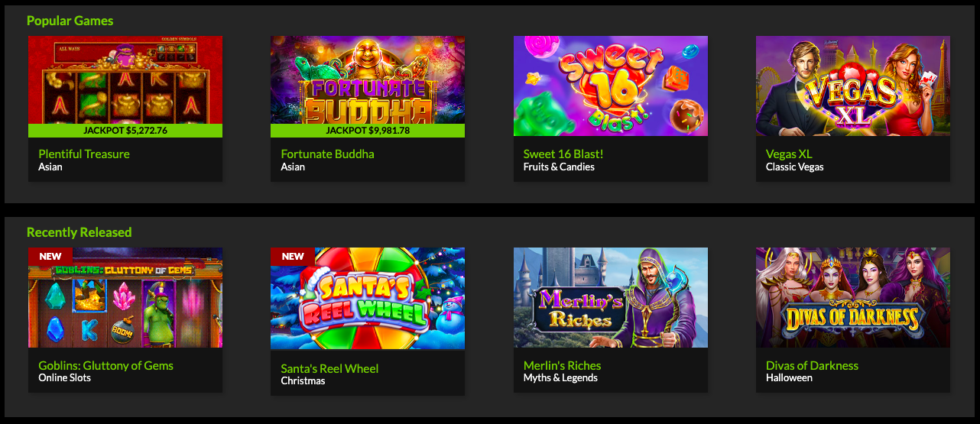
Task: Click the Divas of Darkness title link
Action: coord(812,365)
